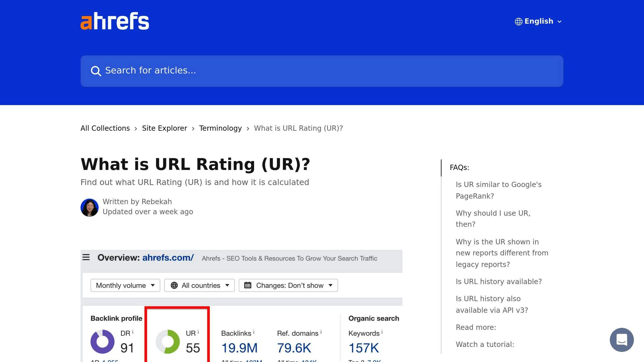Open the chat messenger launcher
The image size is (644, 362).
[622, 340]
